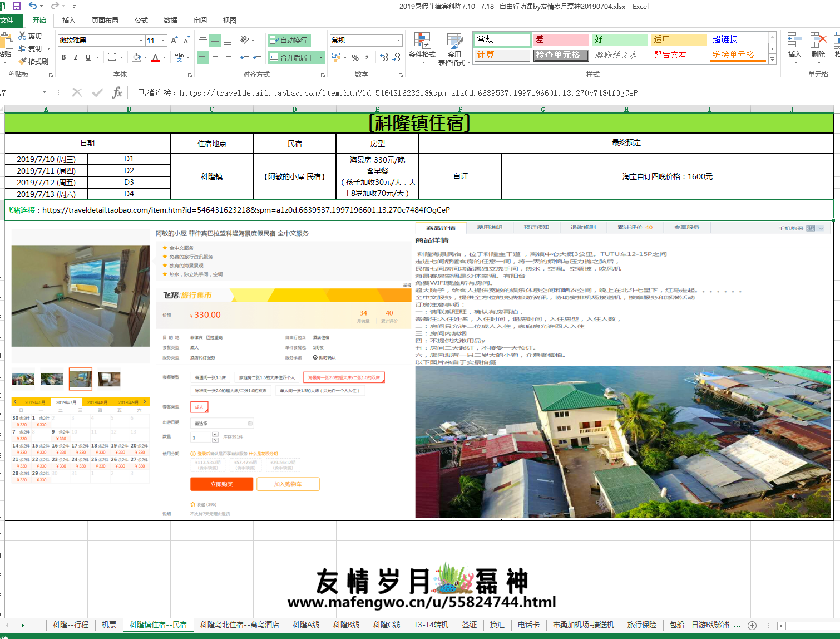Decrease font size with smaller A

(186, 40)
